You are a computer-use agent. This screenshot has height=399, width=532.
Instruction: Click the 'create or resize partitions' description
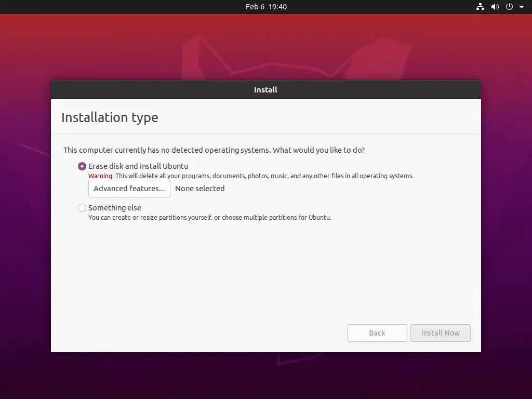click(210, 218)
